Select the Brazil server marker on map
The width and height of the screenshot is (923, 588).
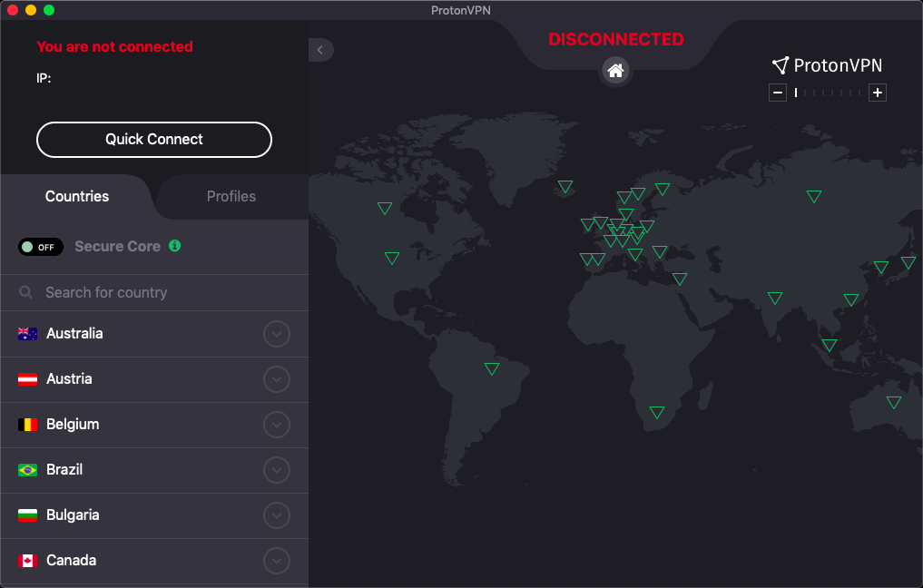pos(492,368)
